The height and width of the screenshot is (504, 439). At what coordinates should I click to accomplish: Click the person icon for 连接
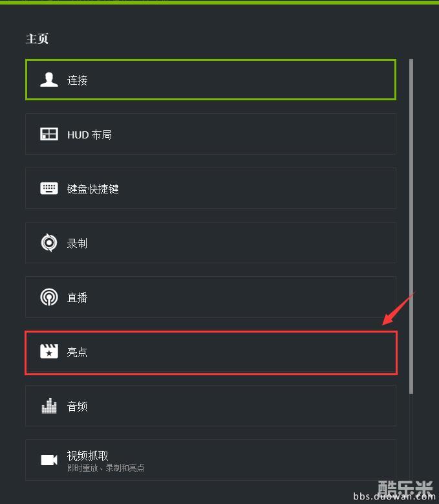tap(49, 80)
